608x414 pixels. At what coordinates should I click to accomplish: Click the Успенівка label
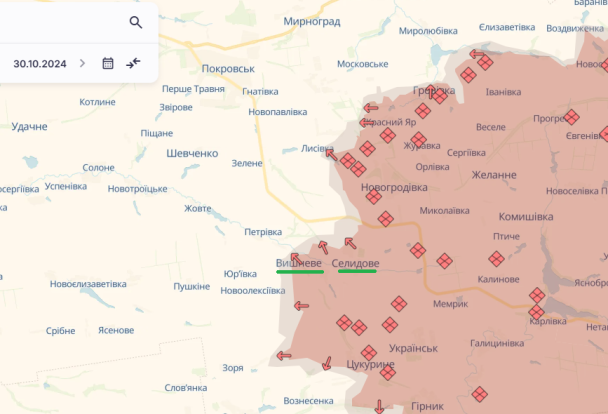tap(66, 186)
